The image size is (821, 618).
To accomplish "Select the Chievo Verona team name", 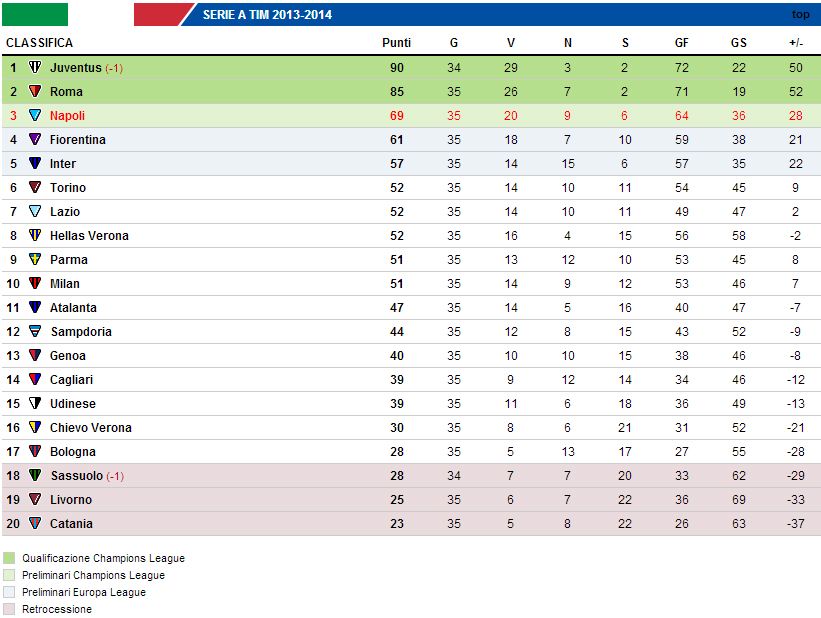I will coord(91,428).
